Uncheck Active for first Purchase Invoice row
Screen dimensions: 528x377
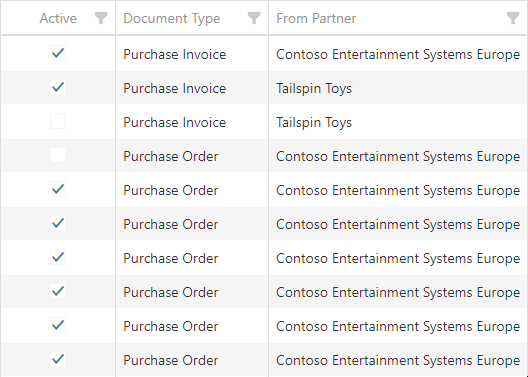pyautogui.click(x=58, y=53)
